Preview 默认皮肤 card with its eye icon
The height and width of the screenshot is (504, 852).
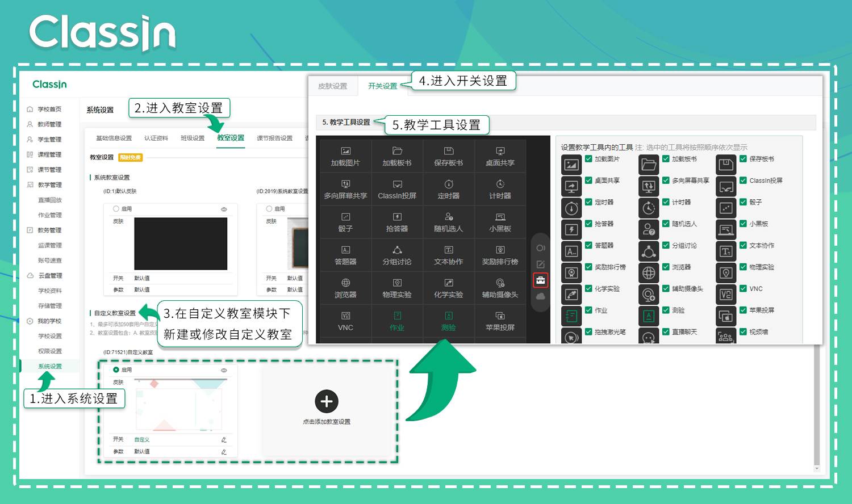coord(224,209)
